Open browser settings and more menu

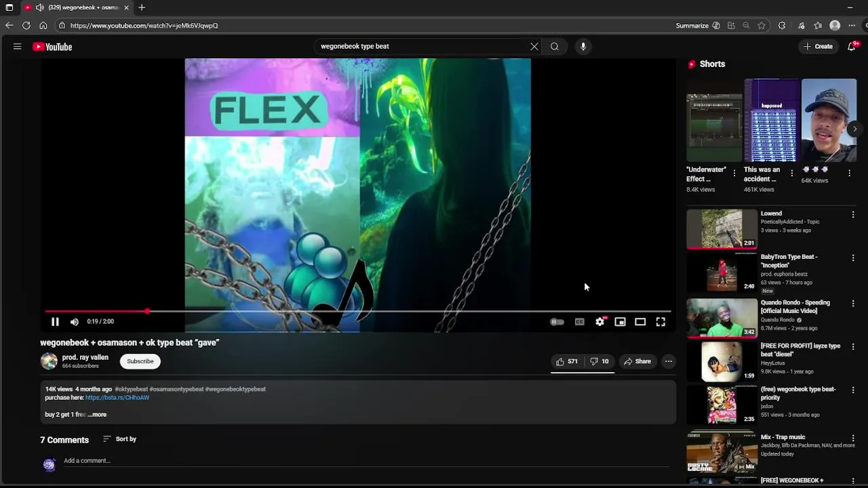[x=852, y=26]
